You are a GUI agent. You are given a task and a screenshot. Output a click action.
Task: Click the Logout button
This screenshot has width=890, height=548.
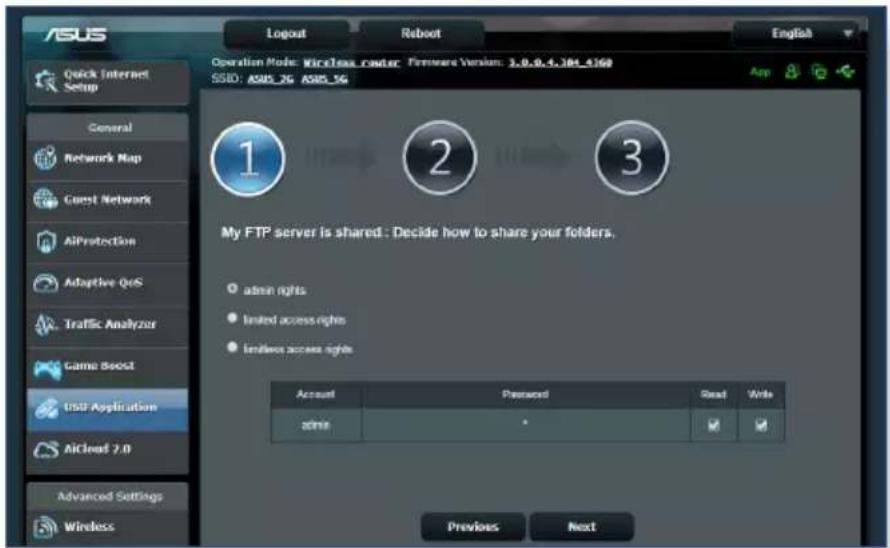pyautogui.click(x=287, y=34)
